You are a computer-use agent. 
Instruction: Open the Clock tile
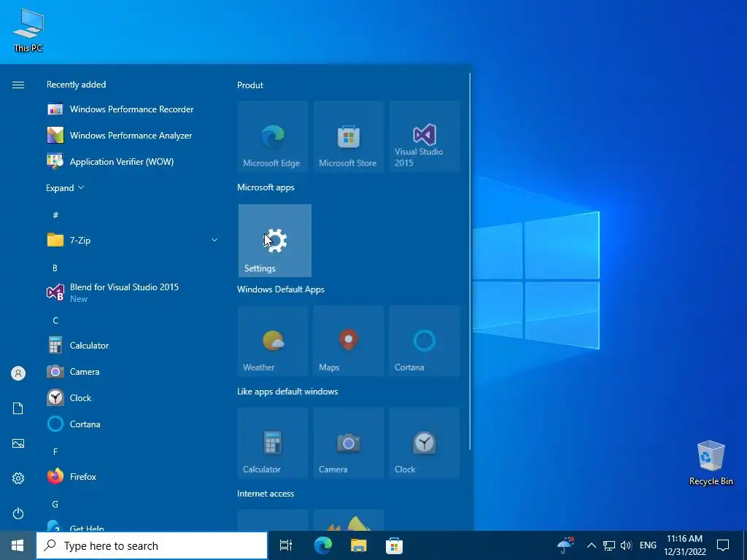point(425,443)
